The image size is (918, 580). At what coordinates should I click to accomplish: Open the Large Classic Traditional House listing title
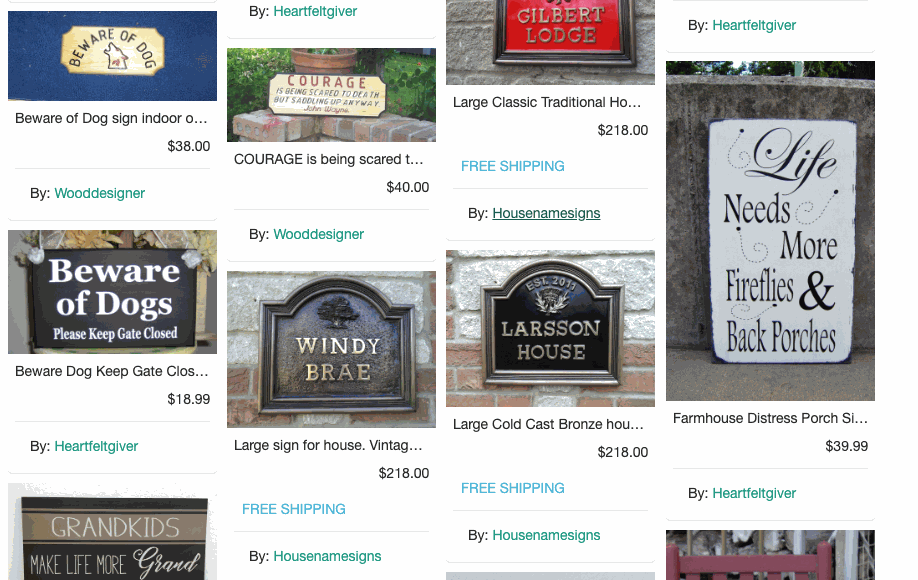tap(547, 102)
